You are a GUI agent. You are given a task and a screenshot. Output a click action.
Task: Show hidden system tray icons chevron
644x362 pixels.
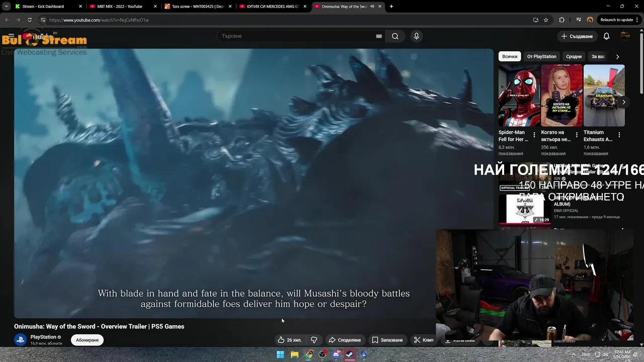click(574, 354)
